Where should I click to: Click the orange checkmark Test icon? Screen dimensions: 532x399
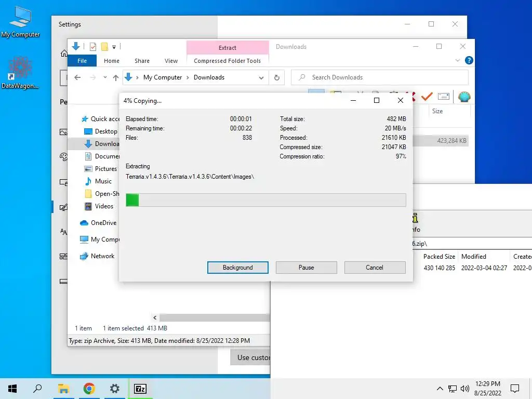(x=427, y=97)
